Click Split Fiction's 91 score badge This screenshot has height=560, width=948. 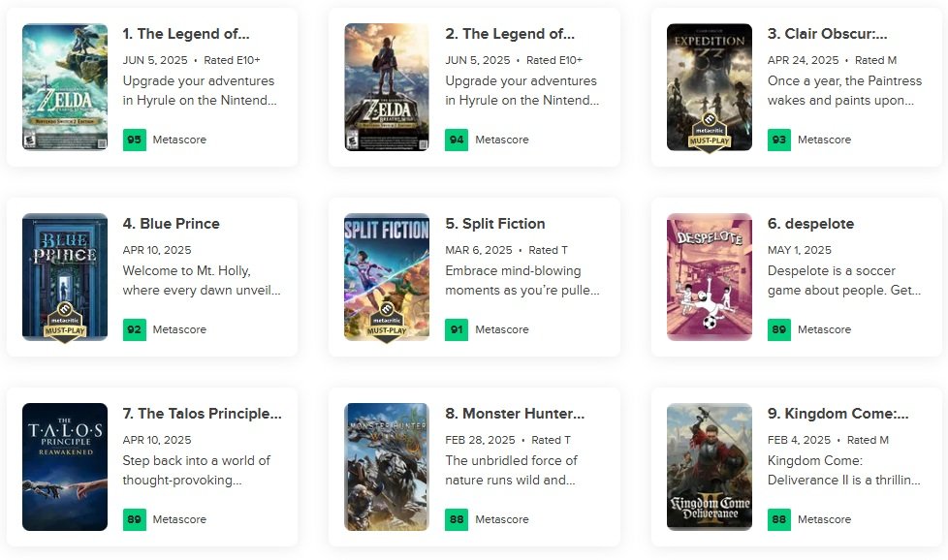click(x=457, y=329)
